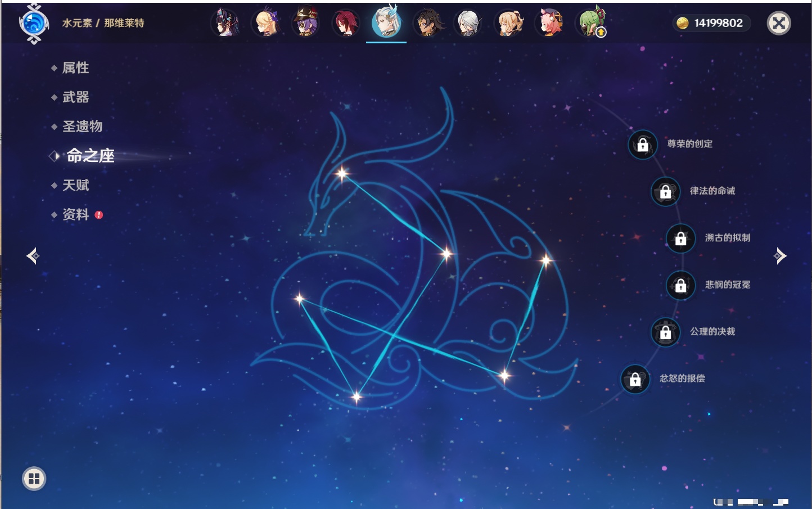The width and height of the screenshot is (812, 509).
Task: Switch to previous character with left arrow
Action: click(x=33, y=256)
